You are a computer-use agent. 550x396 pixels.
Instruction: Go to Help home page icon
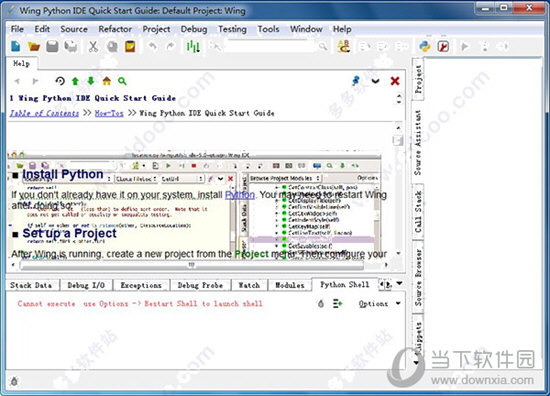(107, 81)
